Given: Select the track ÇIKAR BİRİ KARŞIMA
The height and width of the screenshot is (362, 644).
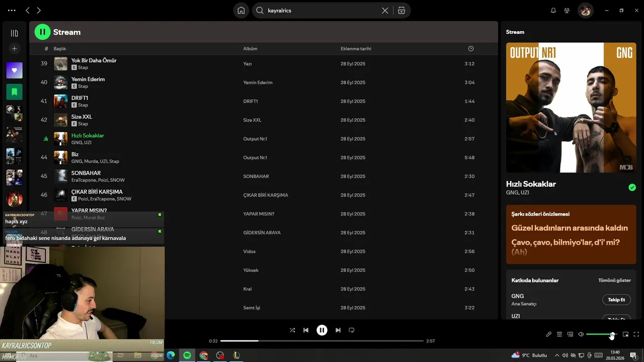Looking at the screenshot, I should tap(97, 192).
